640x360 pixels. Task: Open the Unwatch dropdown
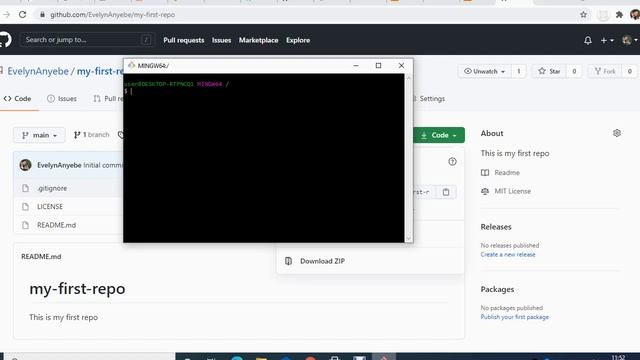(484, 71)
